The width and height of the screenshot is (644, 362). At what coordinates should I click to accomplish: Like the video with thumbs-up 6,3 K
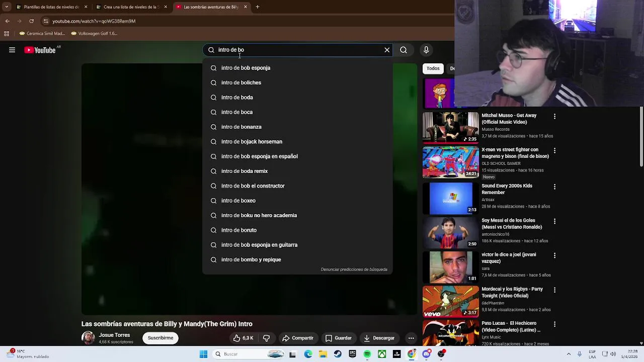pyautogui.click(x=243, y=338)
